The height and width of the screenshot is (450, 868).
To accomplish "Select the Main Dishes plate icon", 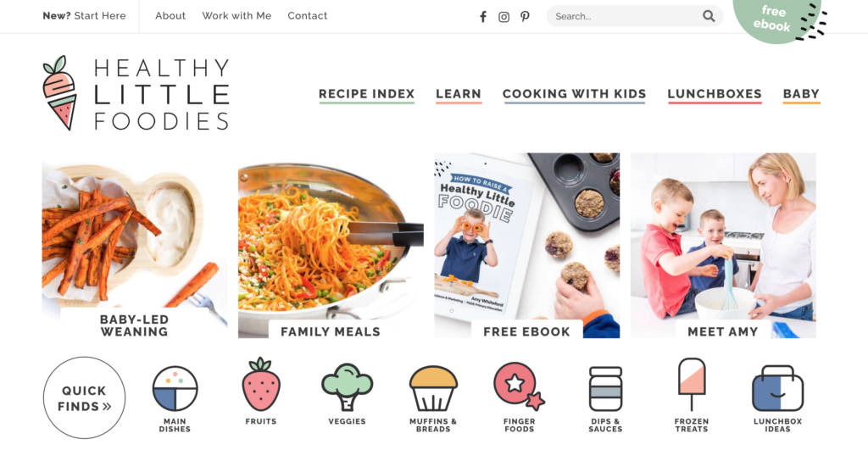I will [x=175, y=389].
